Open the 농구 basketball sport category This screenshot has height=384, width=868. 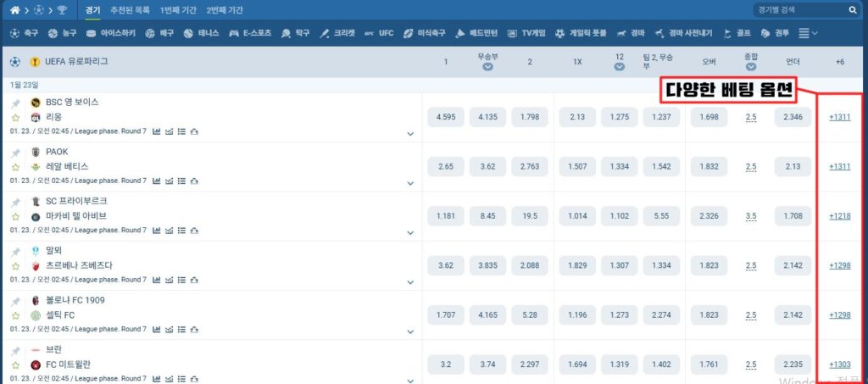(62, 33)
